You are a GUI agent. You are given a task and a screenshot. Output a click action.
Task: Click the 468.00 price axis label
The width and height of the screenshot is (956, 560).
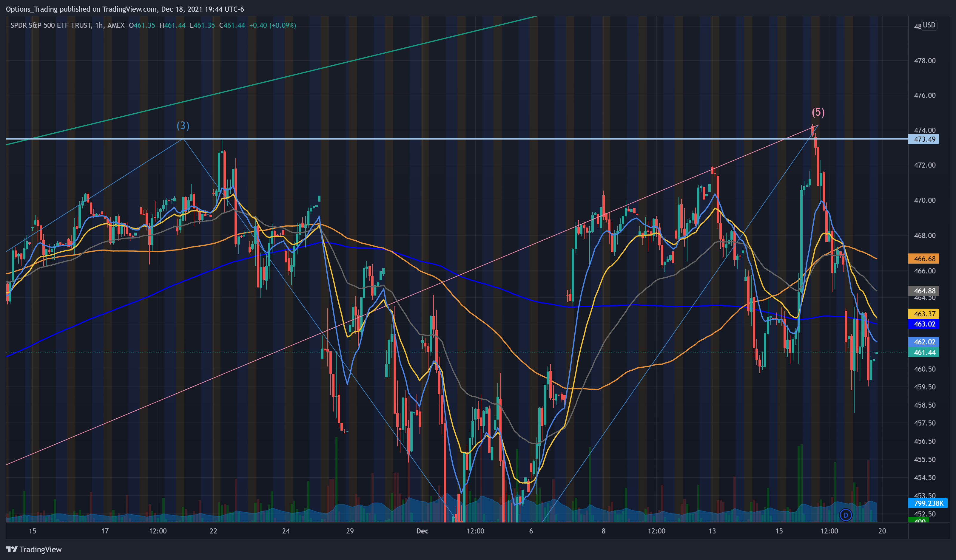click(924, 236)
